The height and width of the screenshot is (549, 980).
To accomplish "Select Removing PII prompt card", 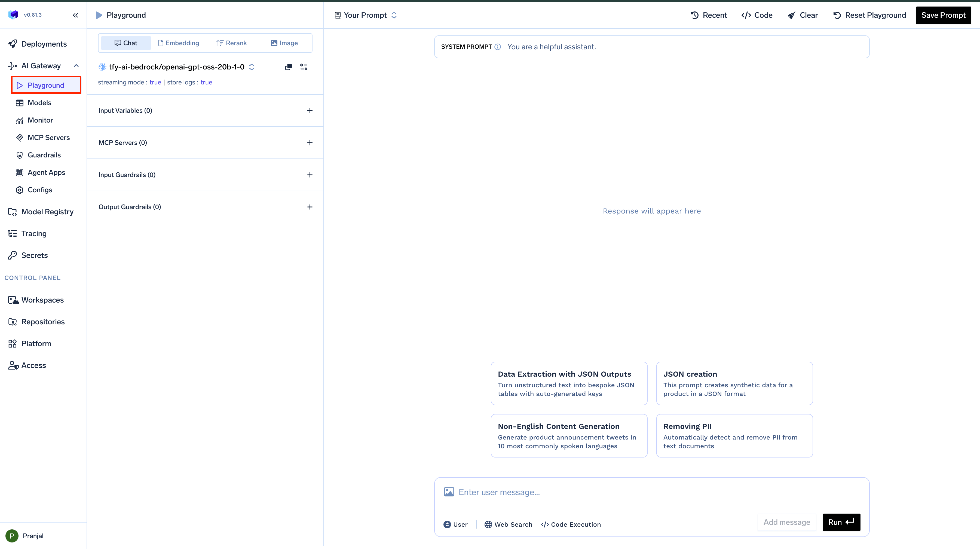I will point(734,436).
